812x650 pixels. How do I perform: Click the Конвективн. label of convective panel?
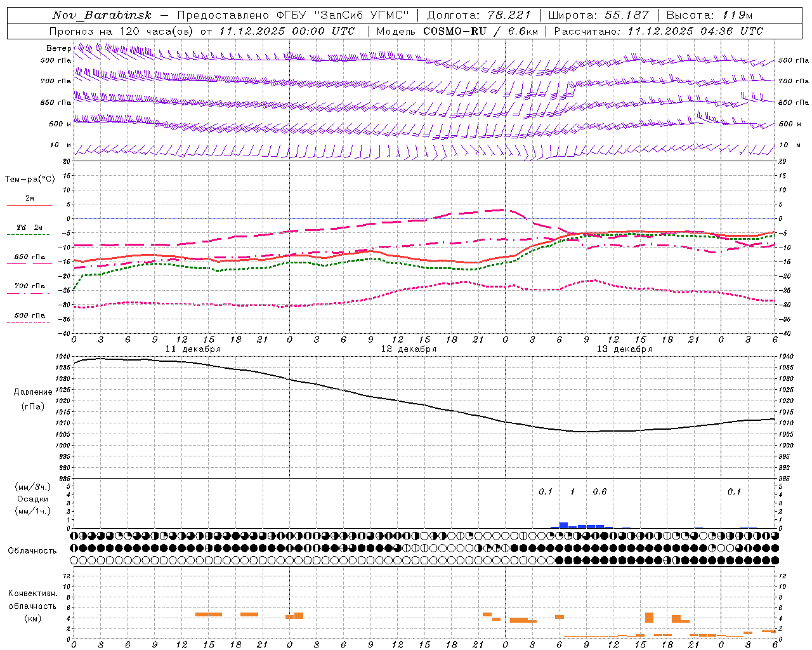[x=33, y=594]
